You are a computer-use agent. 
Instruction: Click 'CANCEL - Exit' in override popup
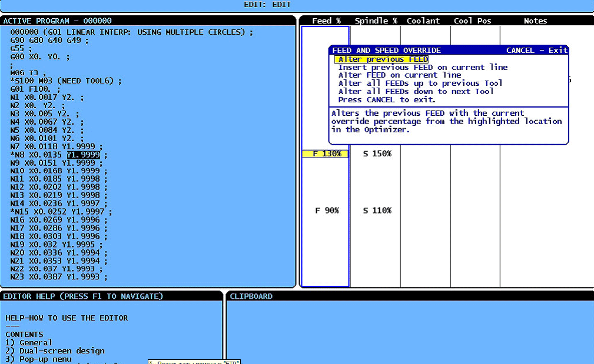pos(536,51)
